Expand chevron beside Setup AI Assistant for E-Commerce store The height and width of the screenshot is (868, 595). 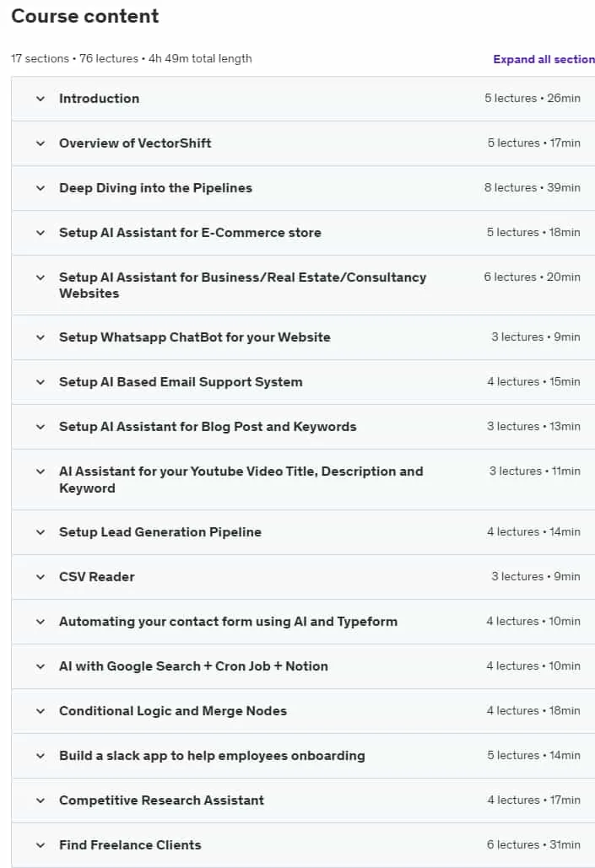[x=41, y=233]
